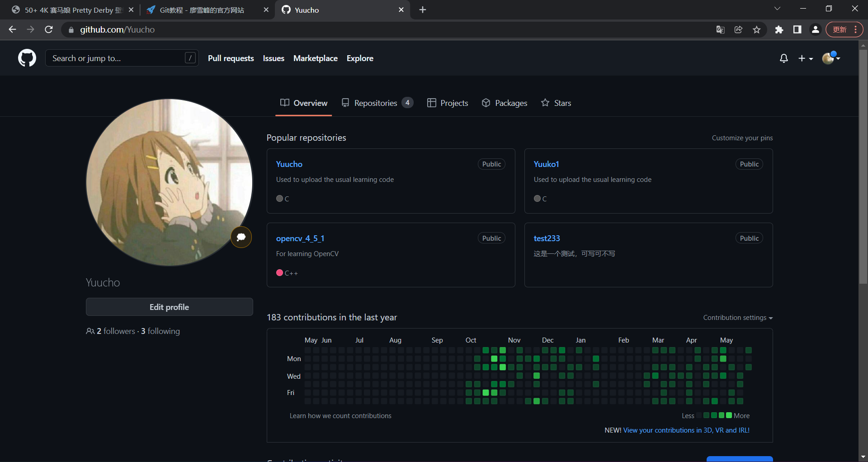Open Pull requests in the header
868x462 pixels.
click(x=231, y=58)
